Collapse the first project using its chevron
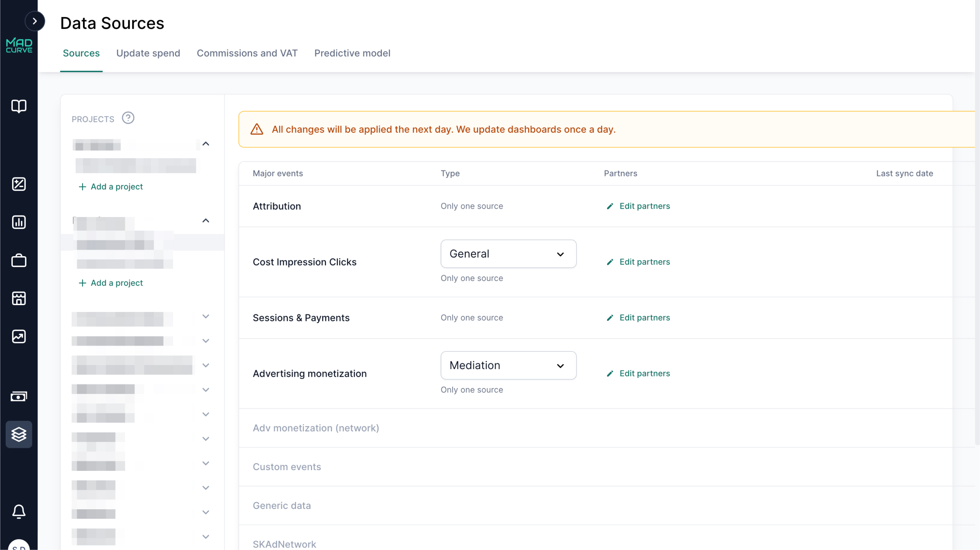Image resolution: width=980 pixels, height=550 pixels. point(206,144)
